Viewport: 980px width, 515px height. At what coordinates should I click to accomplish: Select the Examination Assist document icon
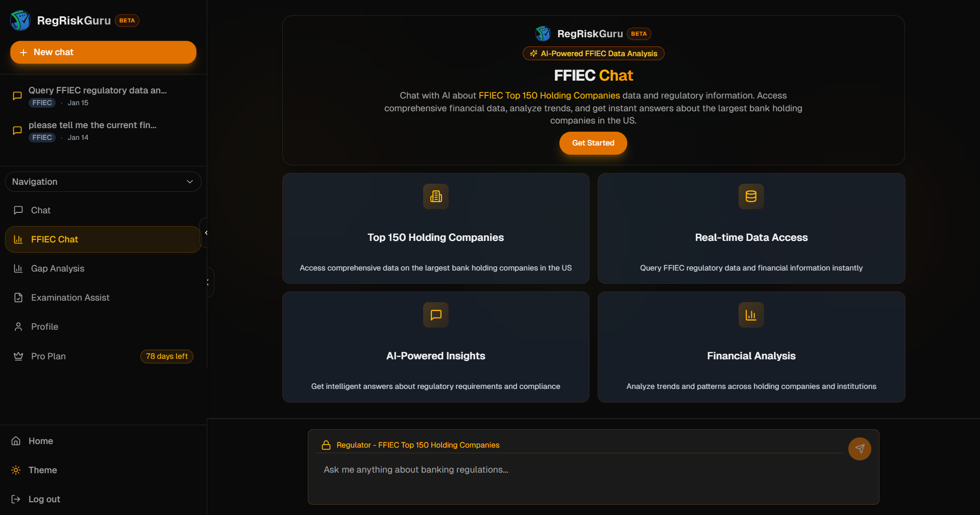click(18, 298)
